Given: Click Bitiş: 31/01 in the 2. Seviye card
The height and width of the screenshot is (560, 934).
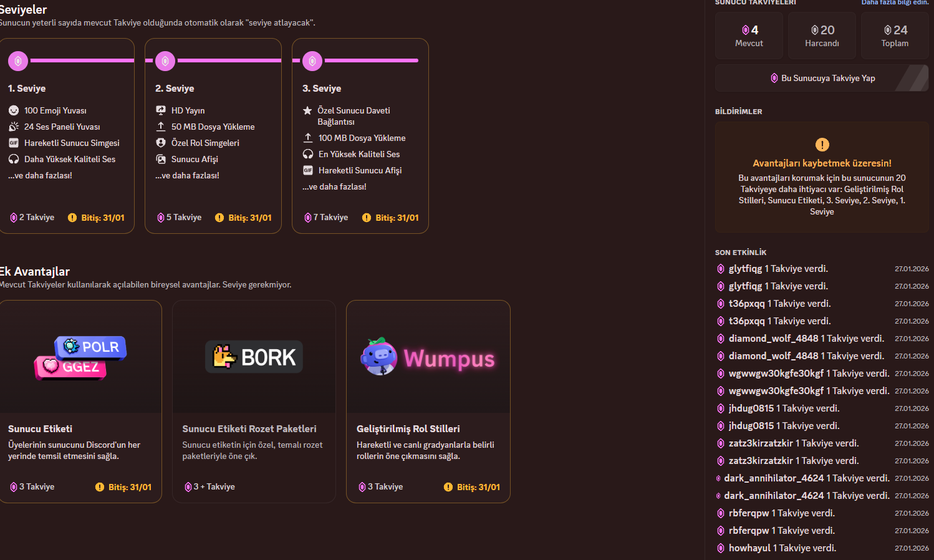Looking at the screenshot, I should (250, 218).
